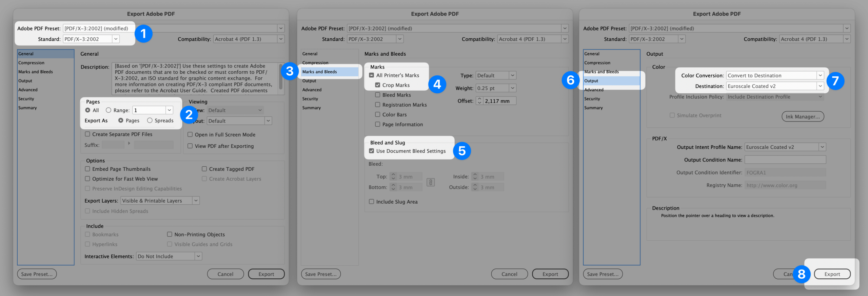Toggle Use Document Bleed Settings checkbox

click(x=372, y=151)
